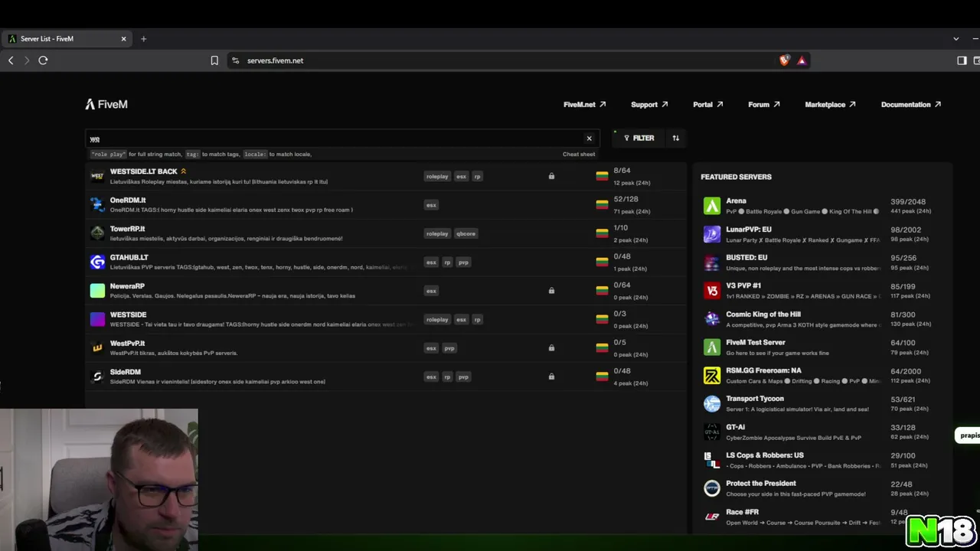Viewport: 980px width, 551px height.
Task: Click the OneRDM.lt server icon
Action: click(97, 204)
